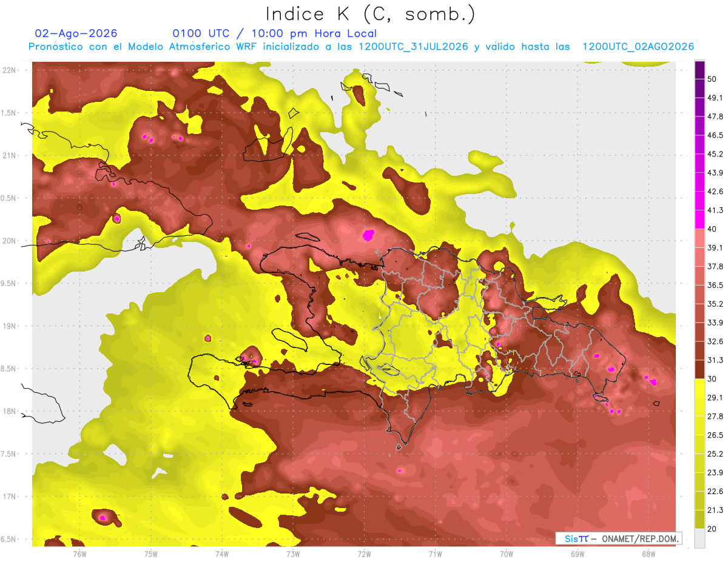Click the '40' colorbar value
The image size is (728, 562).
[712, 229]
